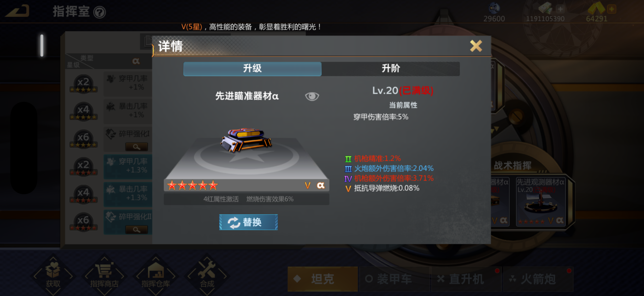Click the 替换 replace button
644x296 pixels.
point(248,222)
